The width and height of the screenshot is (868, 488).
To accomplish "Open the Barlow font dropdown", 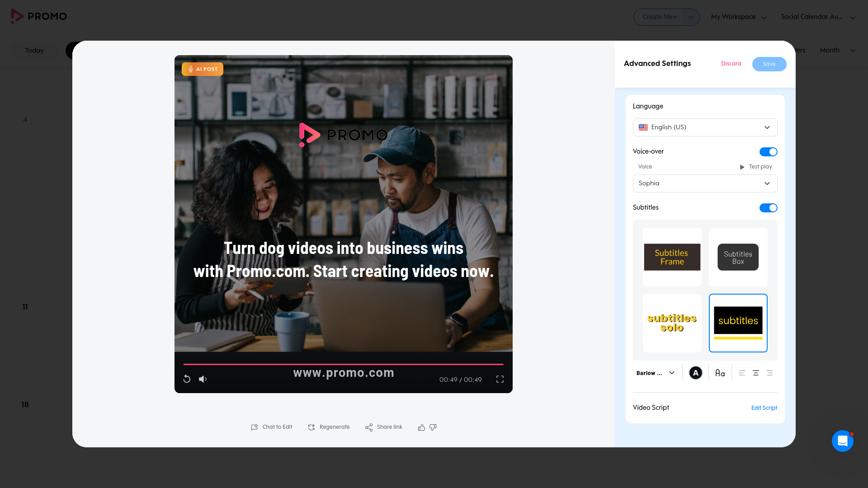I will click(656, 373).
